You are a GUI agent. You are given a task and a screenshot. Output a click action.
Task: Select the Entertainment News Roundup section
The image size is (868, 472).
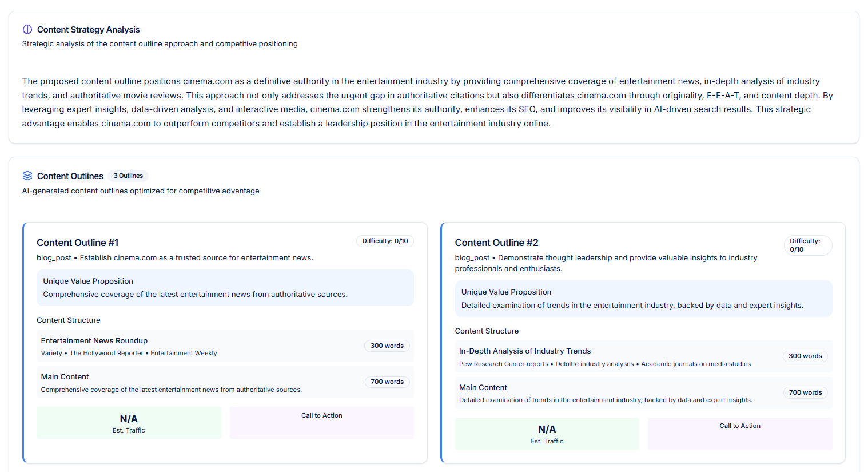pyautogui.click(x=94, y=340)
